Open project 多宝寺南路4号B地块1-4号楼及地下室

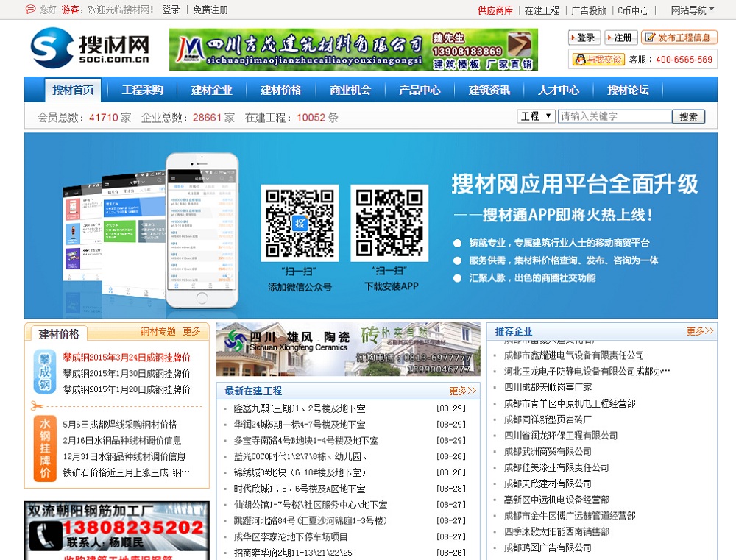click(x=306, y=440)
